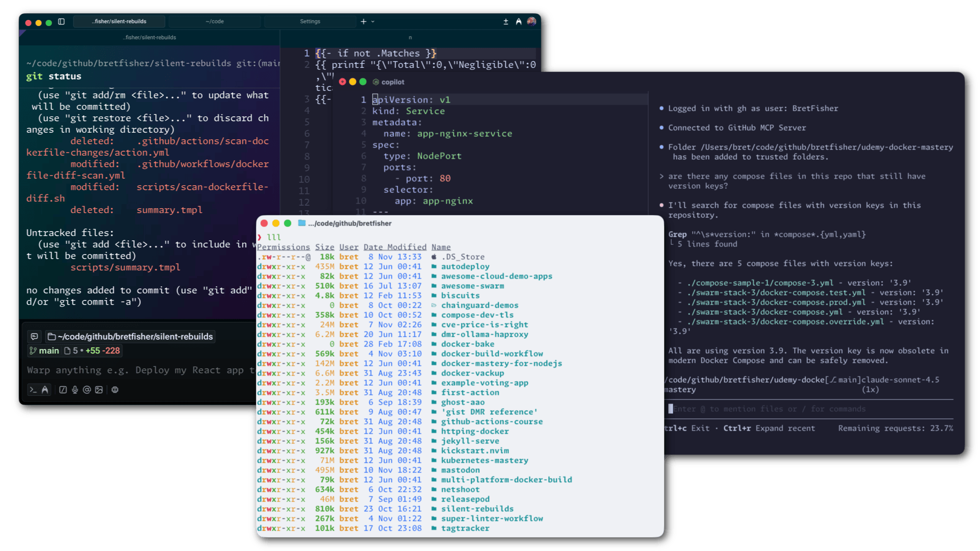Expand the new tab options chevron
Image resolution: width=980 pixels, height=551 pixels.
(x=373, y=21)
